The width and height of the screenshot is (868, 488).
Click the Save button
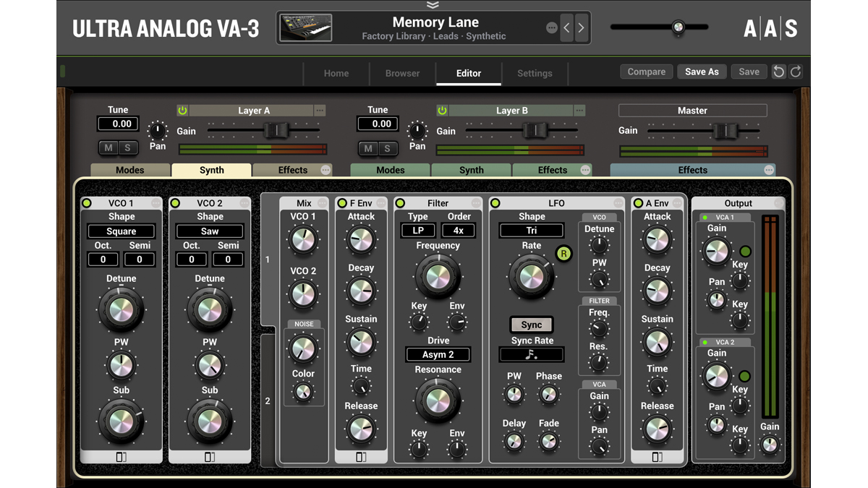tap(749, 72)
